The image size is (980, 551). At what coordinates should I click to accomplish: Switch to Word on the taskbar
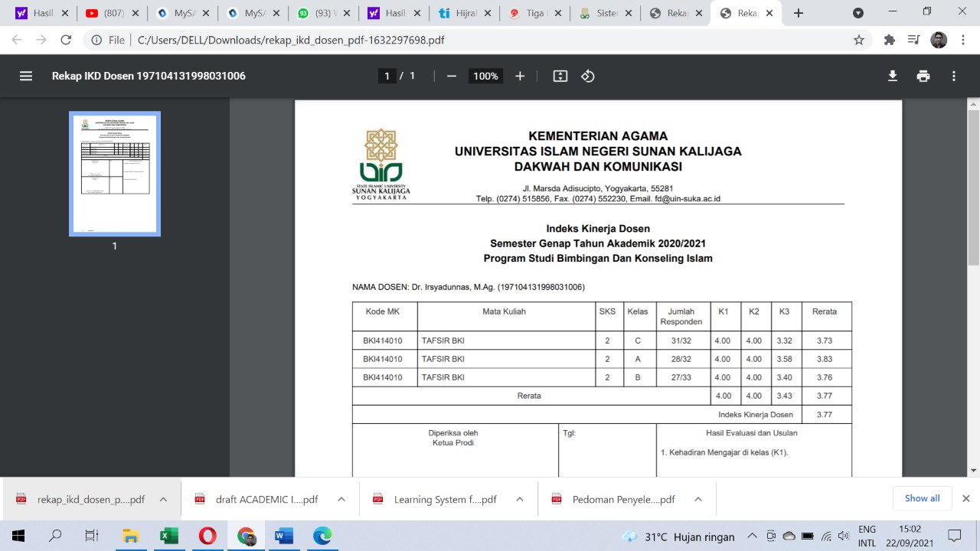(x=284, y=536)
